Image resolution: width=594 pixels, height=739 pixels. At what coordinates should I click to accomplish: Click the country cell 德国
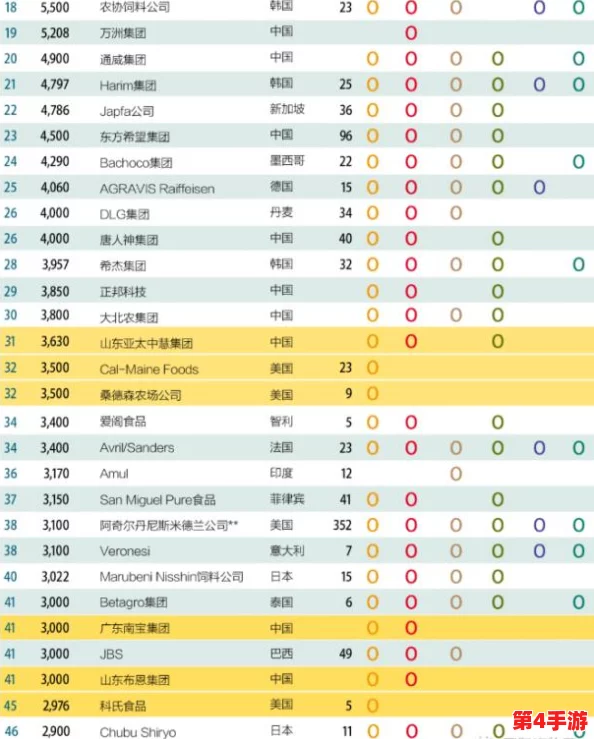281,187
